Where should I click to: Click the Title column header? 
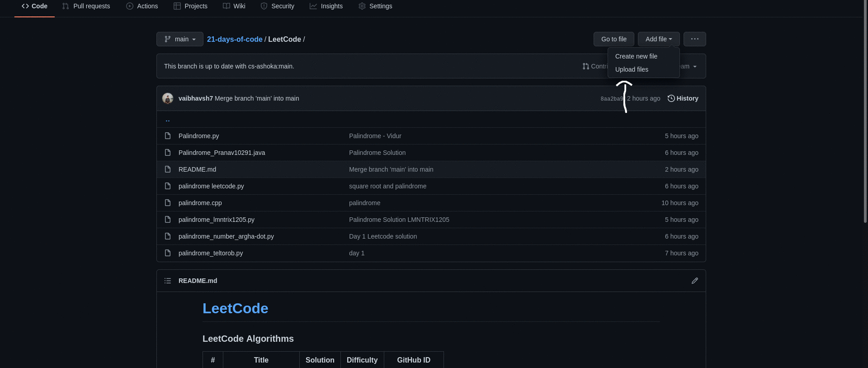coord(261,360)
